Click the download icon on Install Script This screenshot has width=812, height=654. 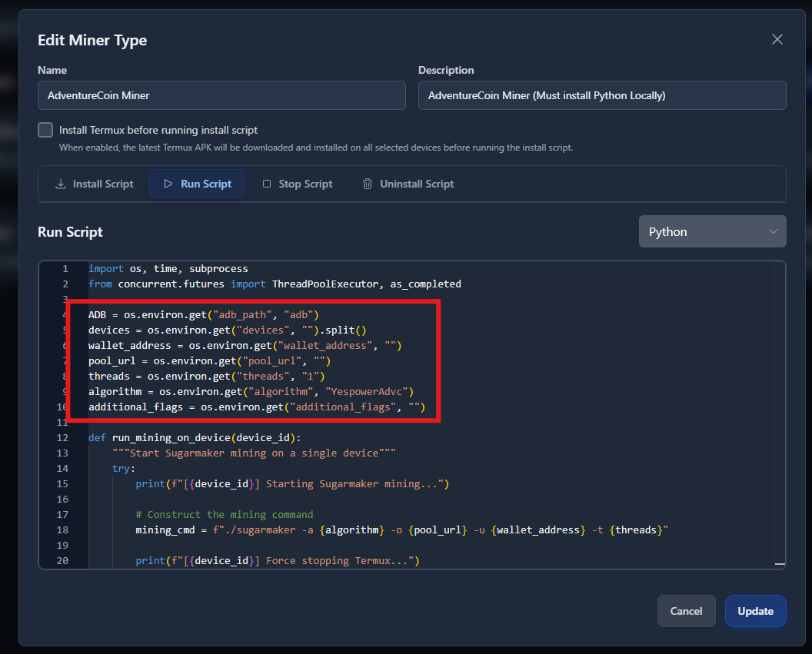(61, 184)
